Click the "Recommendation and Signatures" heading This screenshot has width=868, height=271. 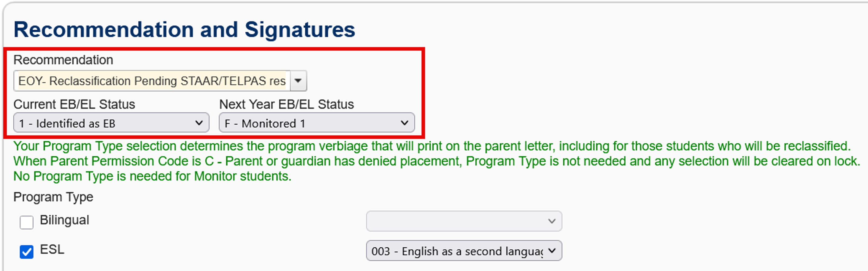184,30
